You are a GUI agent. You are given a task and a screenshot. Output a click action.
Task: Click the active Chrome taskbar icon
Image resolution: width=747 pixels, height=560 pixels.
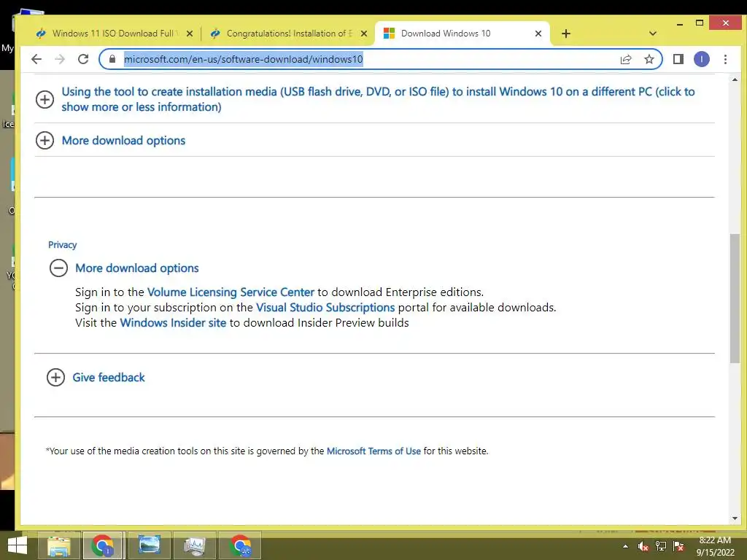tap(103, 545)
